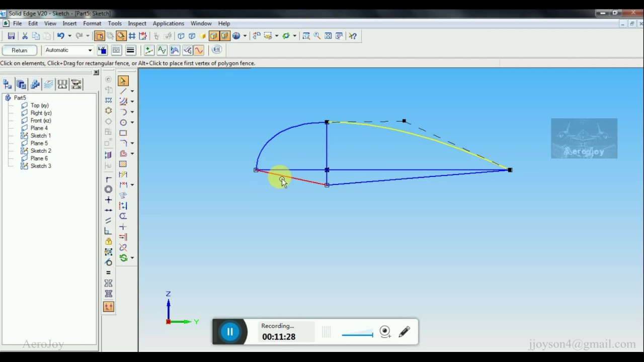644x362 pixels.
Task: Click the recording webcam icon
Action: [x=385, y=331]
